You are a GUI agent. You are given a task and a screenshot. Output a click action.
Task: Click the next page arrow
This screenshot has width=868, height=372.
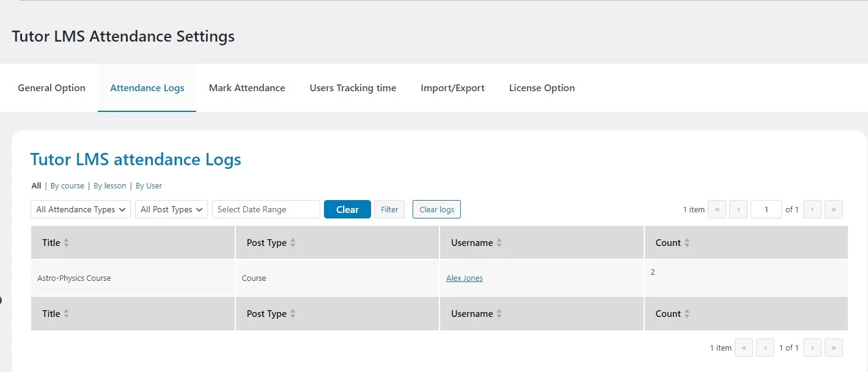tap(812, 209)
